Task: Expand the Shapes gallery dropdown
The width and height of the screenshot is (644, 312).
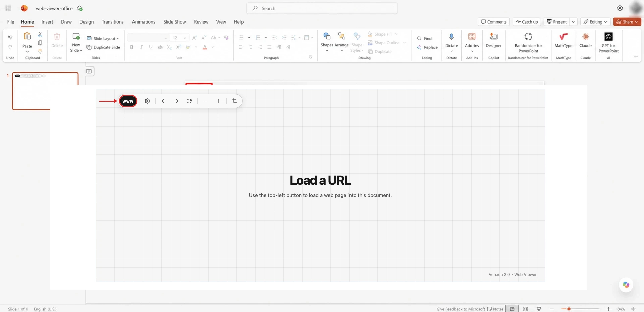Action: pyautogui.click(x=327, y=51)
